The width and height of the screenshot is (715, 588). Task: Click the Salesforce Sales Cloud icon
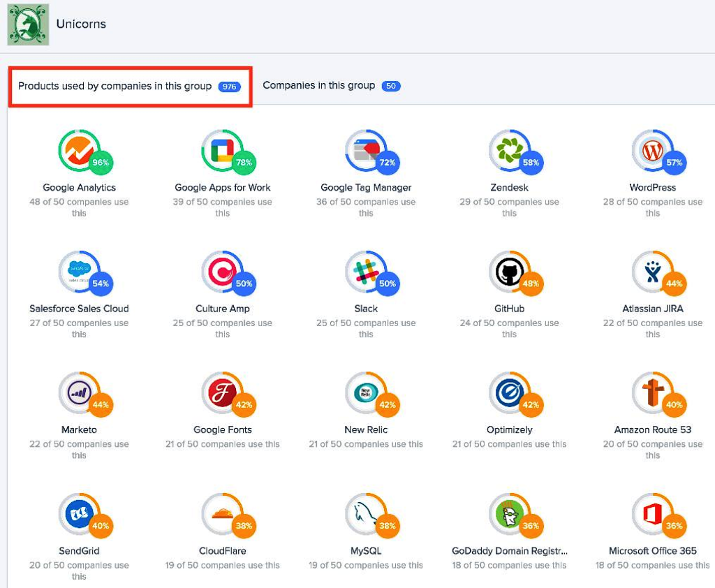tap(80, 272)
